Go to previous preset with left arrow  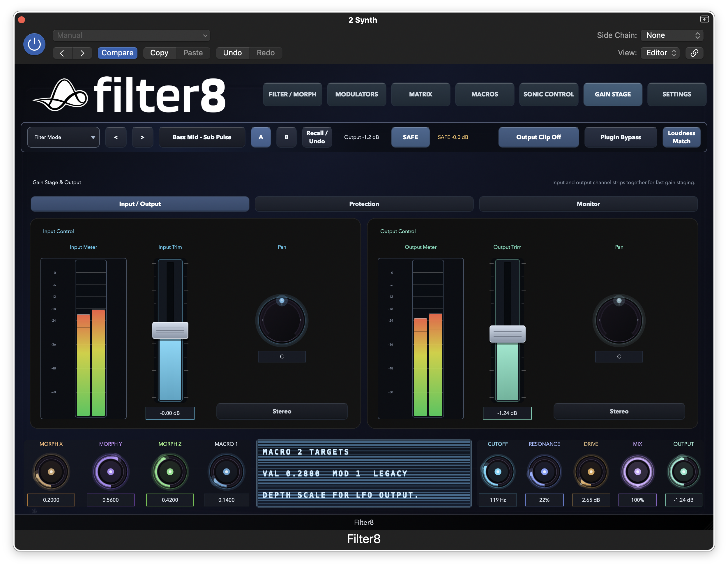click(62, 53)
